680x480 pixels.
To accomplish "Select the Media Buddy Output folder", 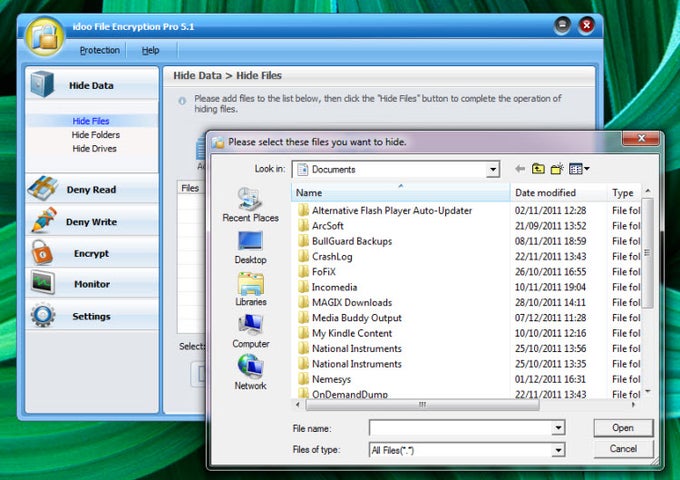I will (x=356, y=318).
